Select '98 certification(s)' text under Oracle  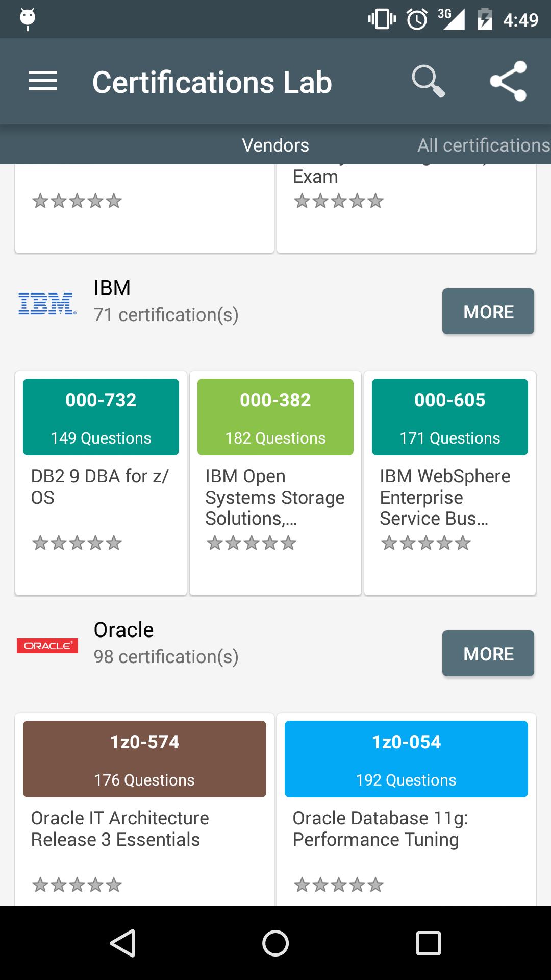click(166, 657)
